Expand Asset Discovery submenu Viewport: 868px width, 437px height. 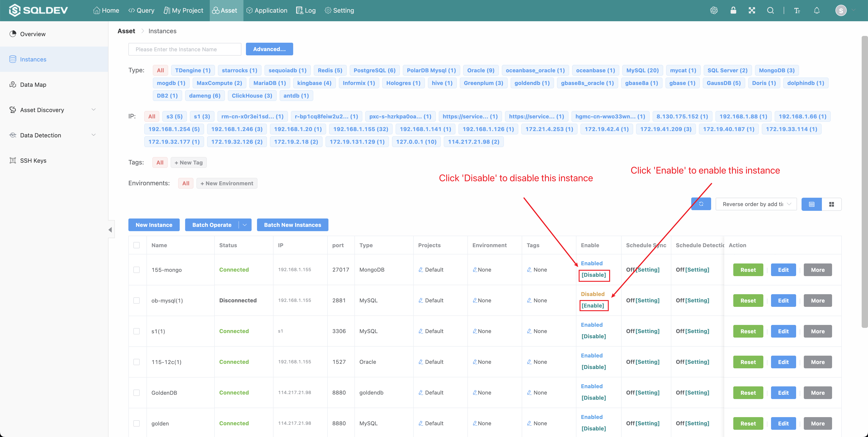click(94, 110)
